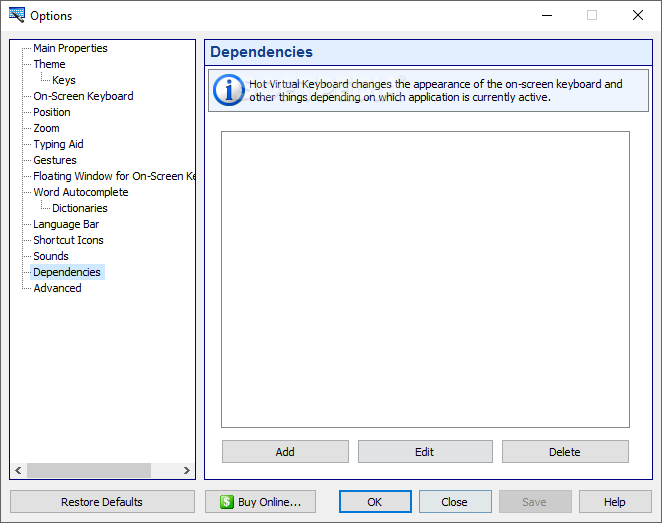662x523 pixels.
Task: Click the green dollar icon on Buy Online
Action: (x=227, y=502)
